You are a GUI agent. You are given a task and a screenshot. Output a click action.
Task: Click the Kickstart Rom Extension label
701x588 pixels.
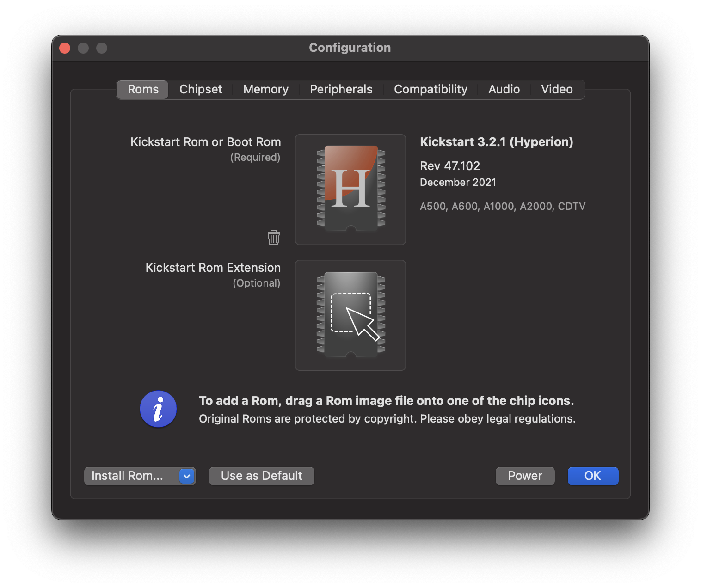[x=213, y=268]
